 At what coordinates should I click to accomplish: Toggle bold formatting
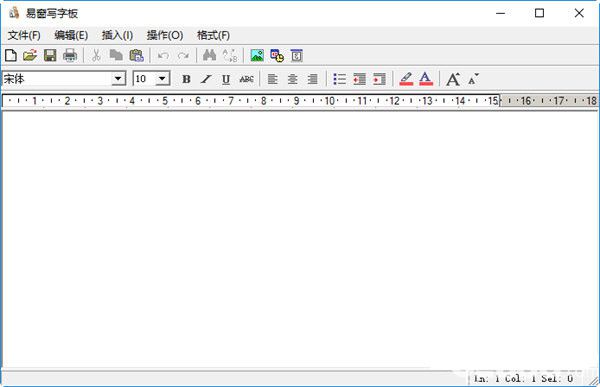tap(186, 79)
